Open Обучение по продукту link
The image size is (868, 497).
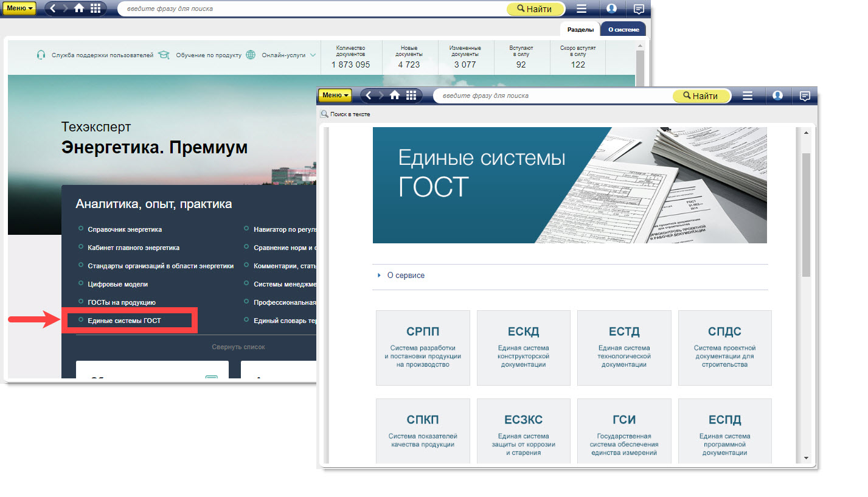(x=209, y=55)
